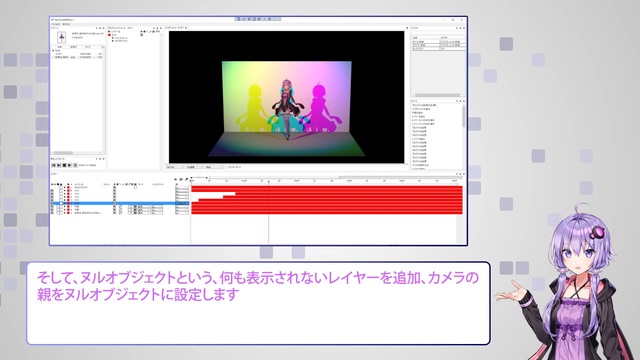Click the rightmost button of the playback controls
640x360 pixels.
pyautogui.click(x=75, y=165)
